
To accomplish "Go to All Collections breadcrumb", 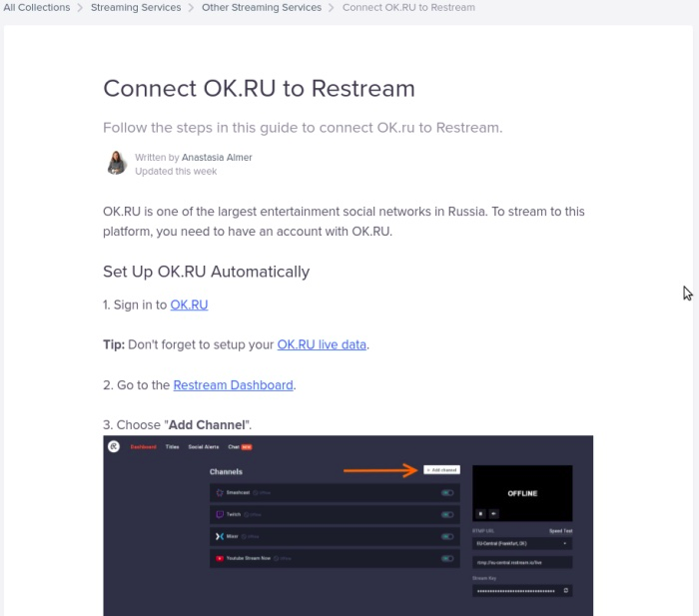I will [37, 8].
